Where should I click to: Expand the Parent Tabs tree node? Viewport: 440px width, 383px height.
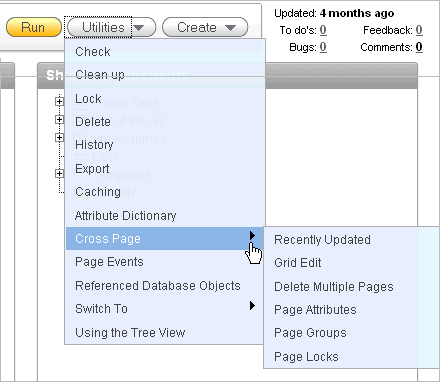tap(59, 101)
